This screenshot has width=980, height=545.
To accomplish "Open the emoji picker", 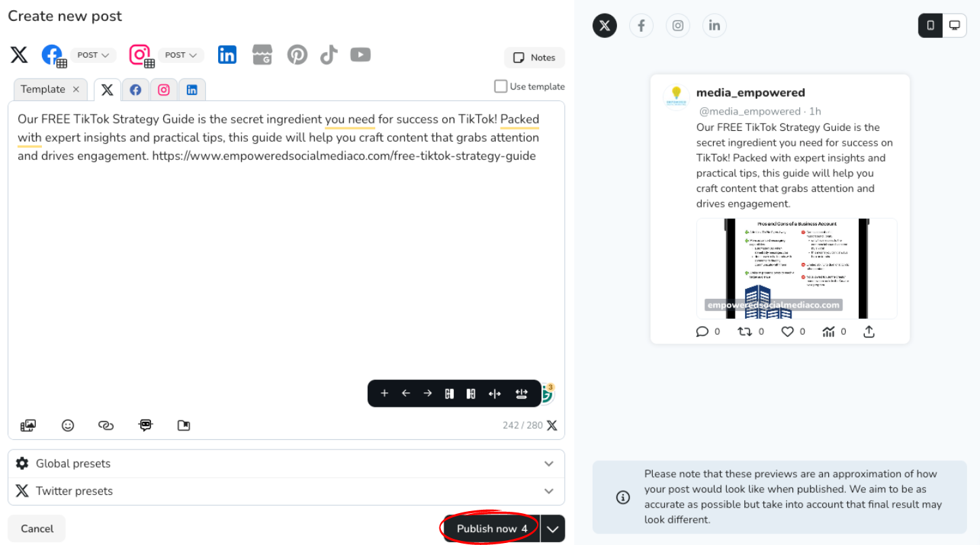I will (68, 426).
